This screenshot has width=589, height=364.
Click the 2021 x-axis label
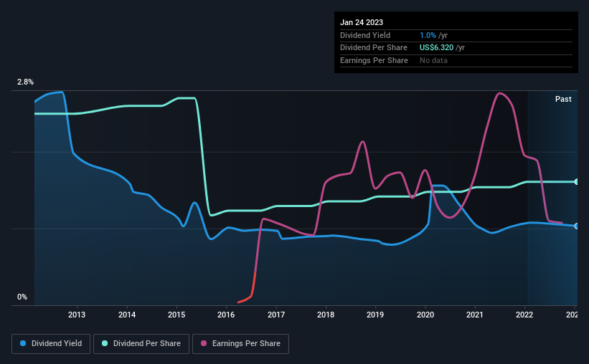tap(475, 315)
